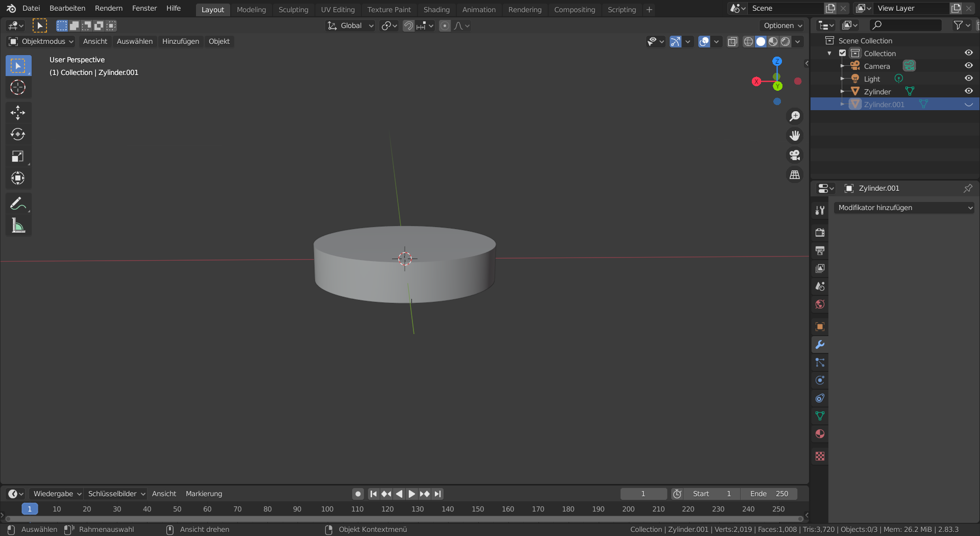This screenshot has width=980, height=536.
Task: Open the Render Properties tab
Action: pos(820,233)
